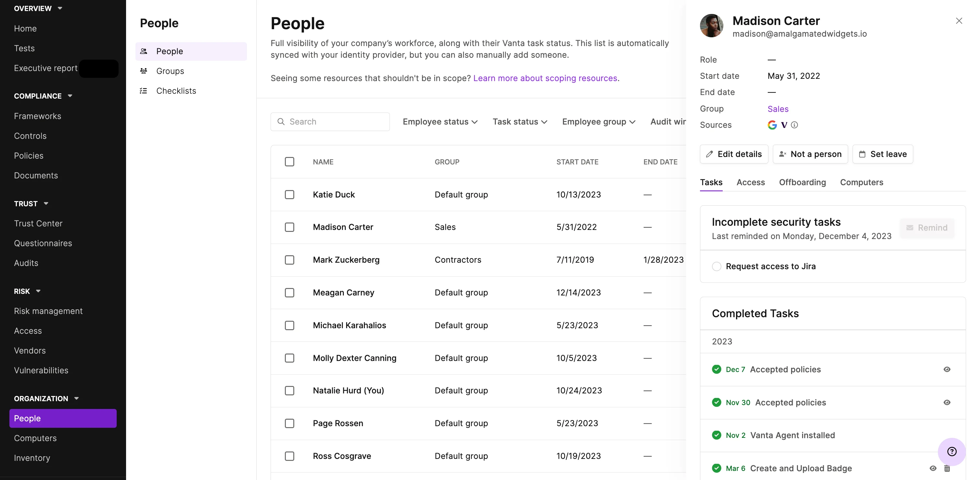Click the sources info icon
980x480 pixels.
point(794,125)
